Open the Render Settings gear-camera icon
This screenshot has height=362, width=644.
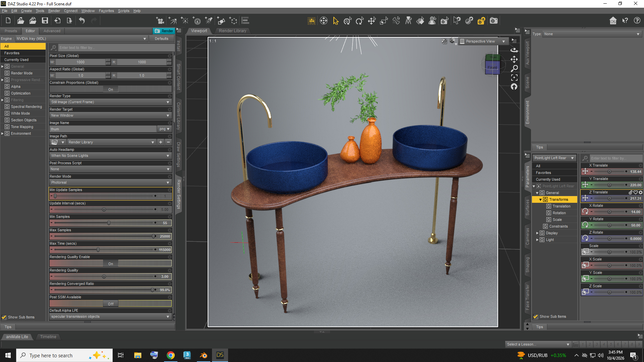pyautogui.click(x=481, y=21)
